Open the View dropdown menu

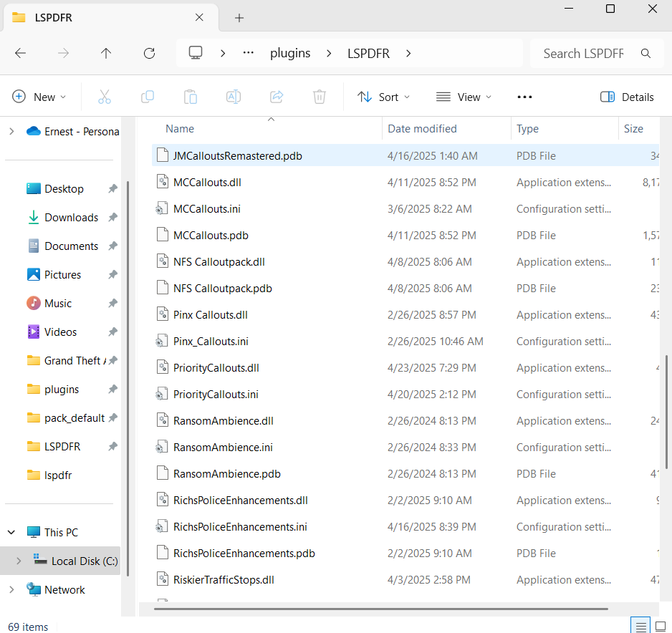click(x=464, y=97)
